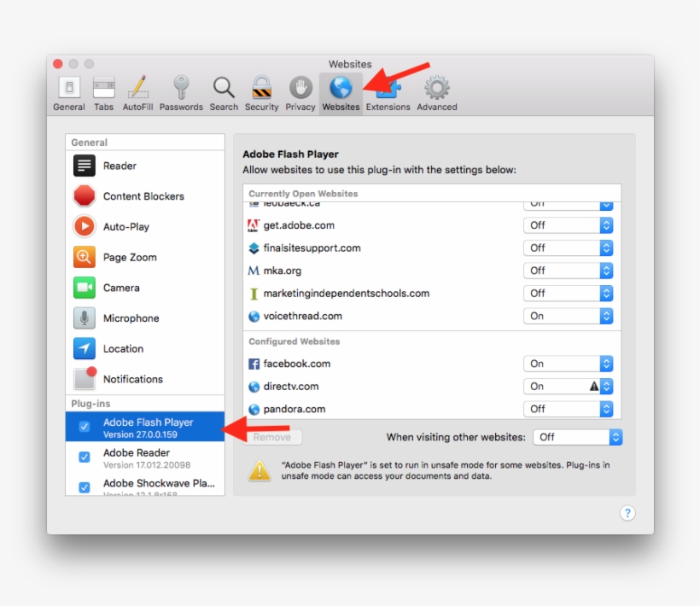Select Camera in the sidebar
The width and height of the screenshot is (700, 606).
click(145, 288)
